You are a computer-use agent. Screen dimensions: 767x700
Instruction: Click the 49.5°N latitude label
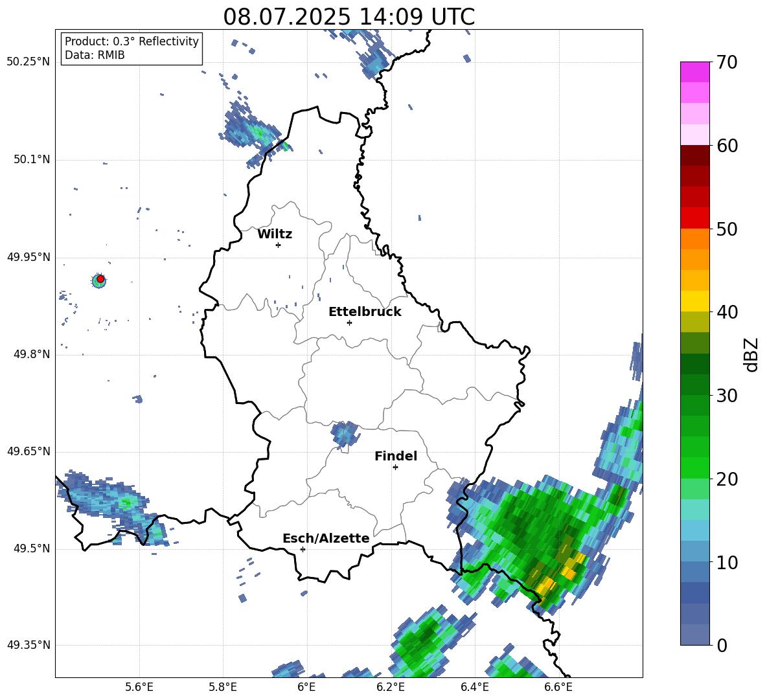(32, 548)
